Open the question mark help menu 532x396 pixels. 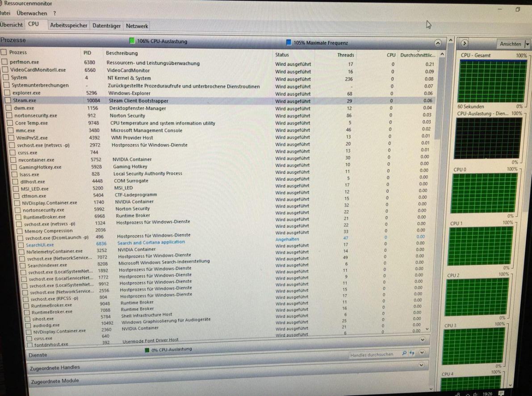(54, 13)
